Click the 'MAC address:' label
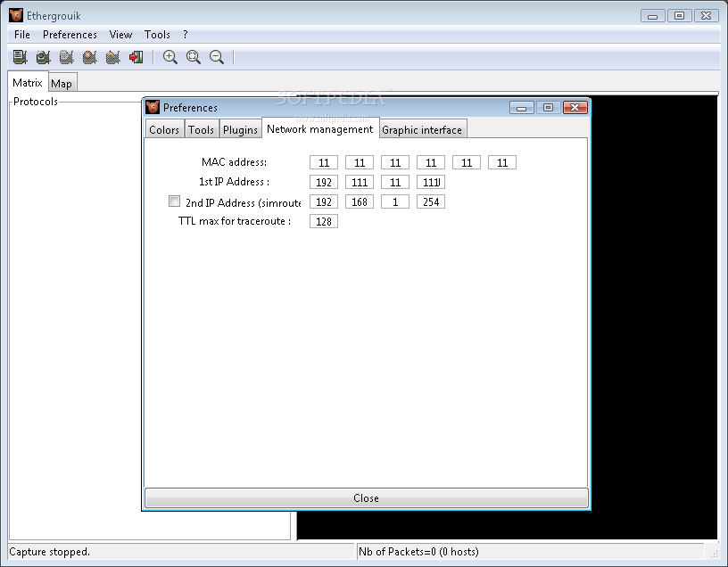 pyautogui.click(x=234, y=162)
